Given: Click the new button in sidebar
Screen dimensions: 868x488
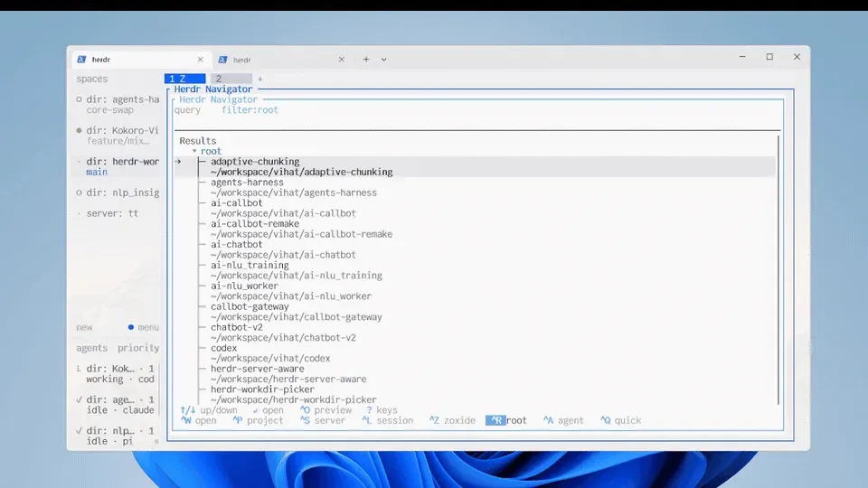Looking at the screenshot, I should (x=84, y=327).
